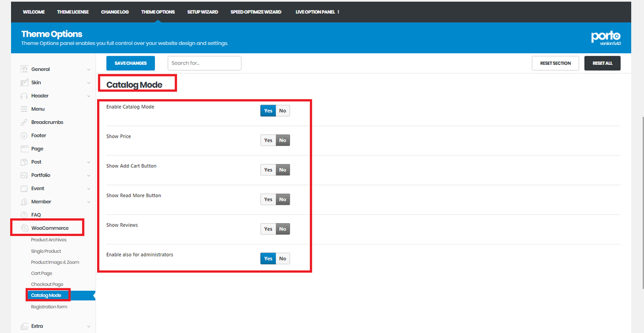Expand Header section chevron

(89, 96)
